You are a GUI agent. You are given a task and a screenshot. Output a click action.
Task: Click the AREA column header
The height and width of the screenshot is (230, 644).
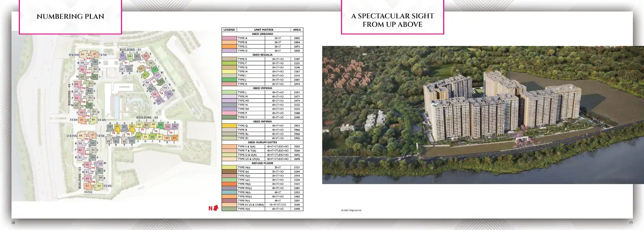297,29
